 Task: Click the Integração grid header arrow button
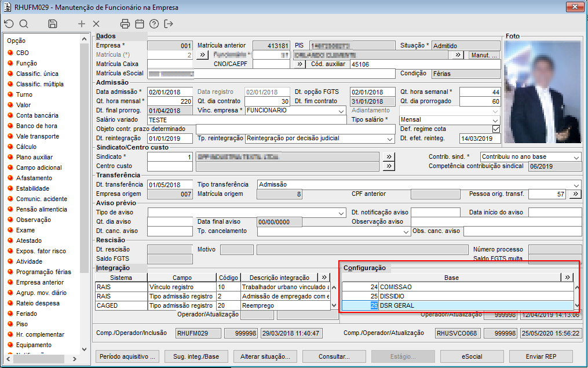pyautogui.click(x=324, y=277)
